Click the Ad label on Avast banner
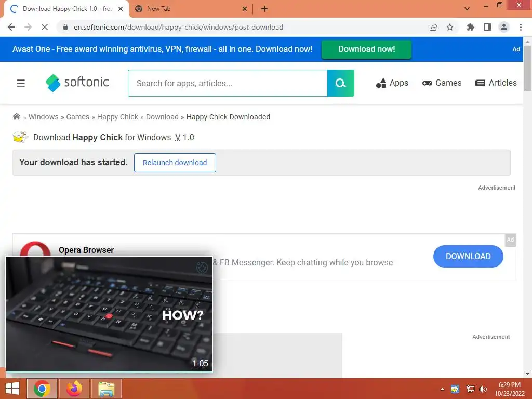 (516, 49)
